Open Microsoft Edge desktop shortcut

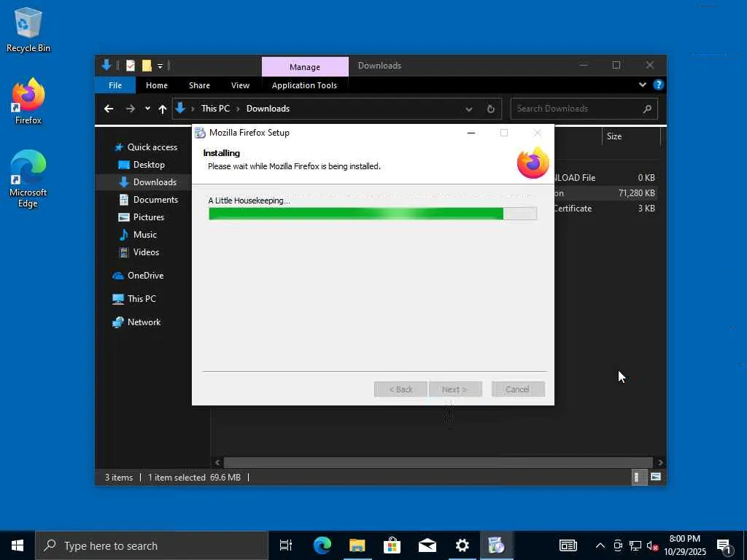[28, 179]
